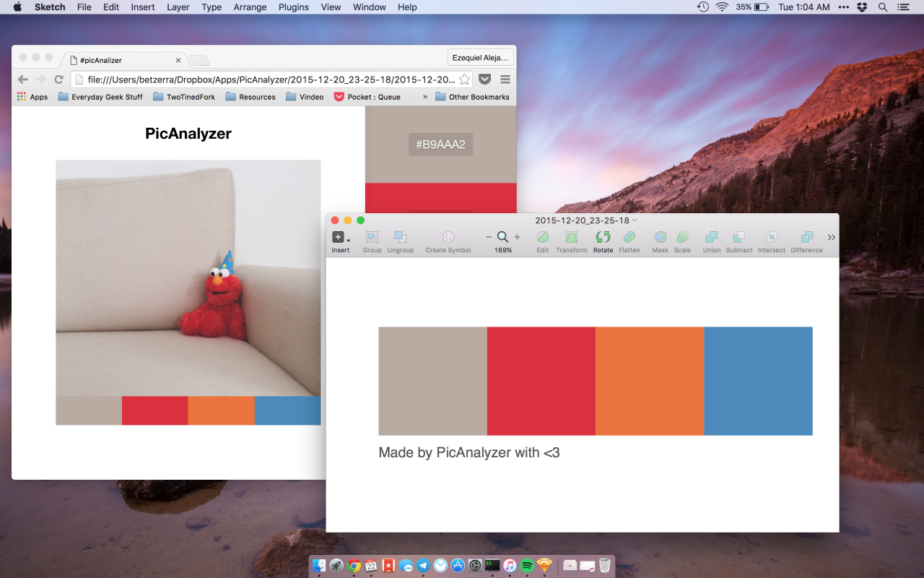Click the Flatten icon in the toolbar
This screenshot has width=924, height=578.
point(629,238)
